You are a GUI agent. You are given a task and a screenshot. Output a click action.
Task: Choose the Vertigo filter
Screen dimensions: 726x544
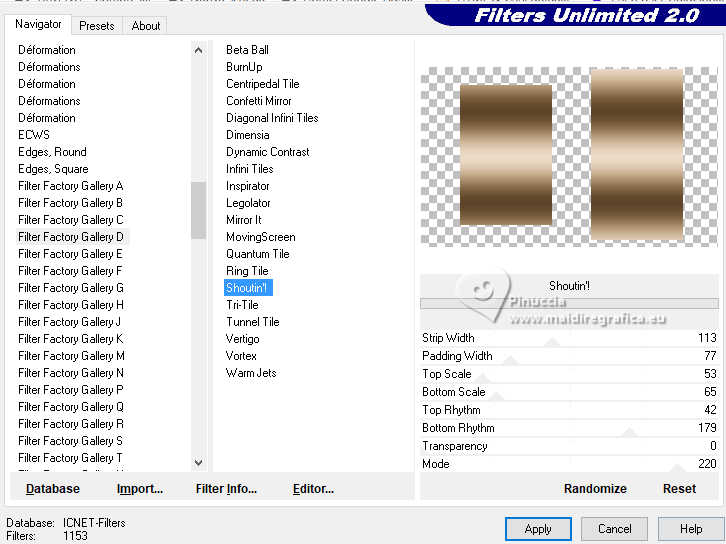(242, 339)
